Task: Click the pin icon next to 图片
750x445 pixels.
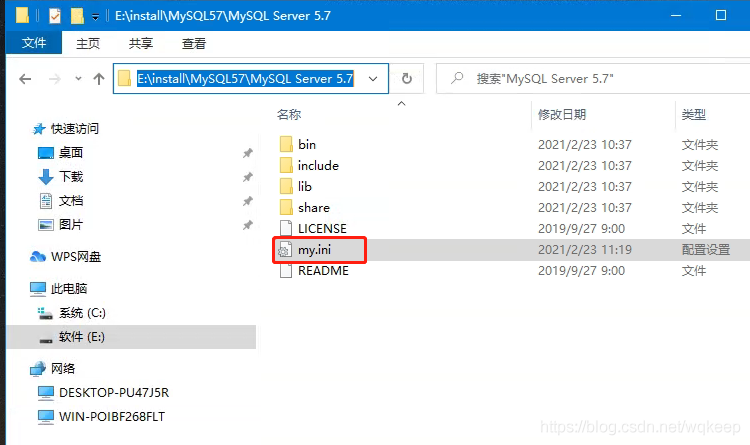Action: pos(248,225)
